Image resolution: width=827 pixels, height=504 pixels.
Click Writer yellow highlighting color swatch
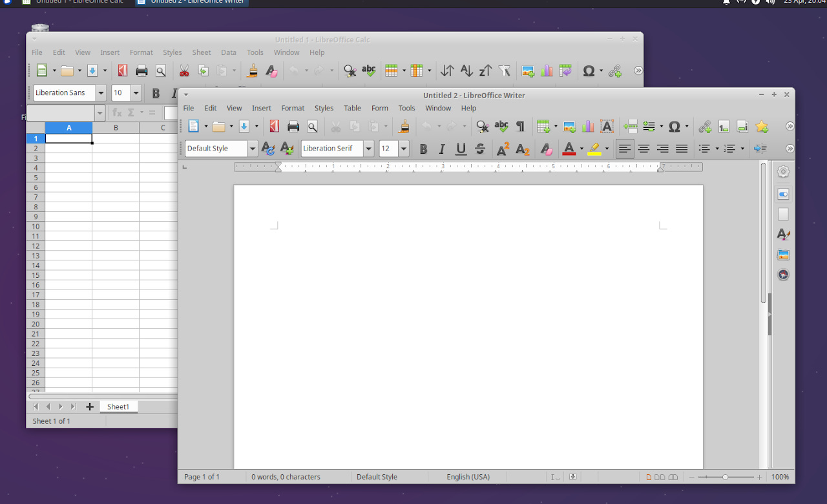594,149
